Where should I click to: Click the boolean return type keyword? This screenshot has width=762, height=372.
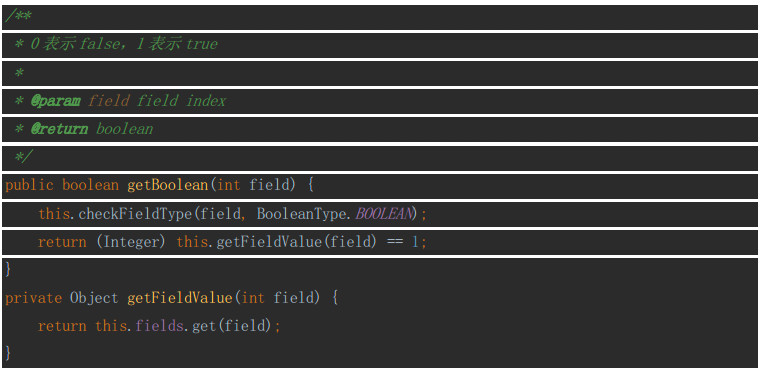point(90,186)
